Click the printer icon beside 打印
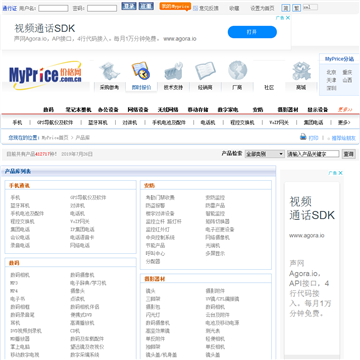Screen dimensions: 360x360 click(x=303, y=137)
